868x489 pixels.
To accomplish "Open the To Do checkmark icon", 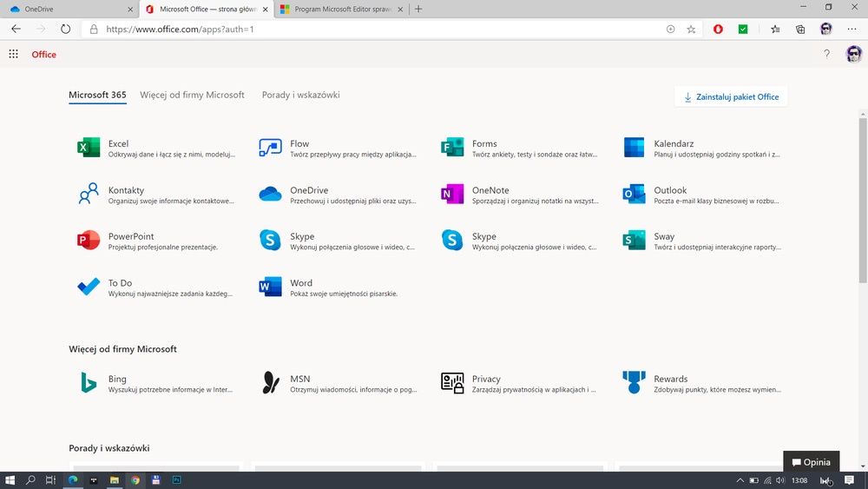I will (x=89, y=287).
